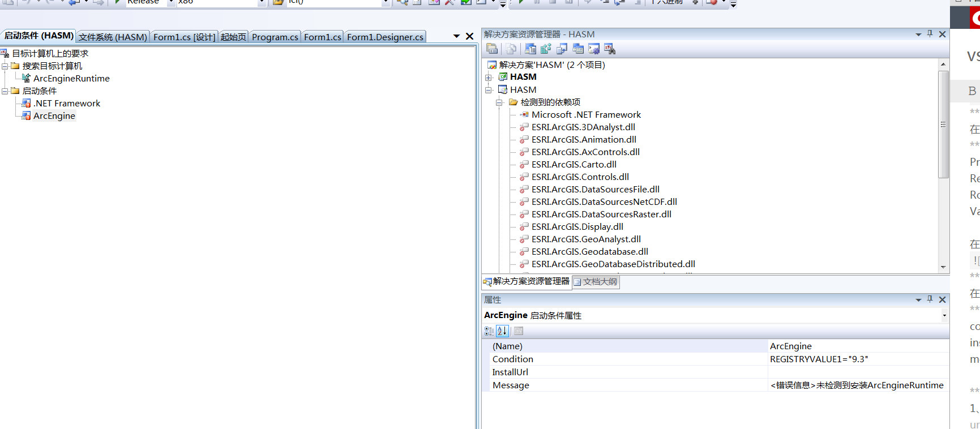Image resolution: width=980 pixels, height=429 pixels.
Task: Close the active document tab
Action: (469, 36)
